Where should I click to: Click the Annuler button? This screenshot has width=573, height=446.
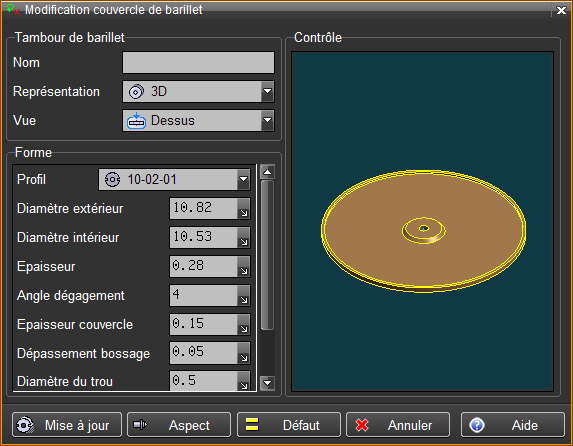(x=398, y=425)
